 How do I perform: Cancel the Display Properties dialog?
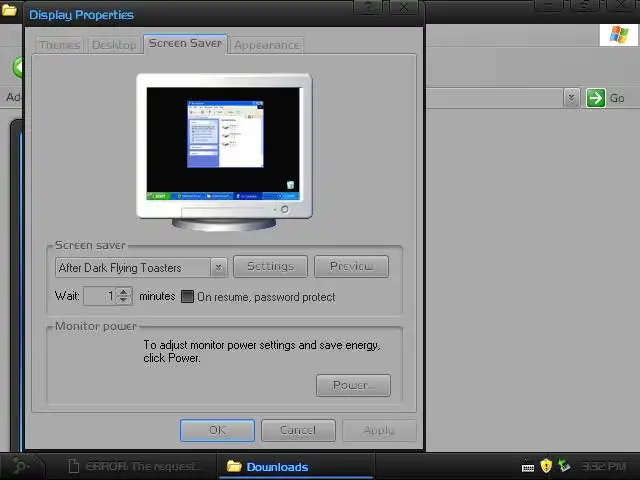click(x=298, y=430)
